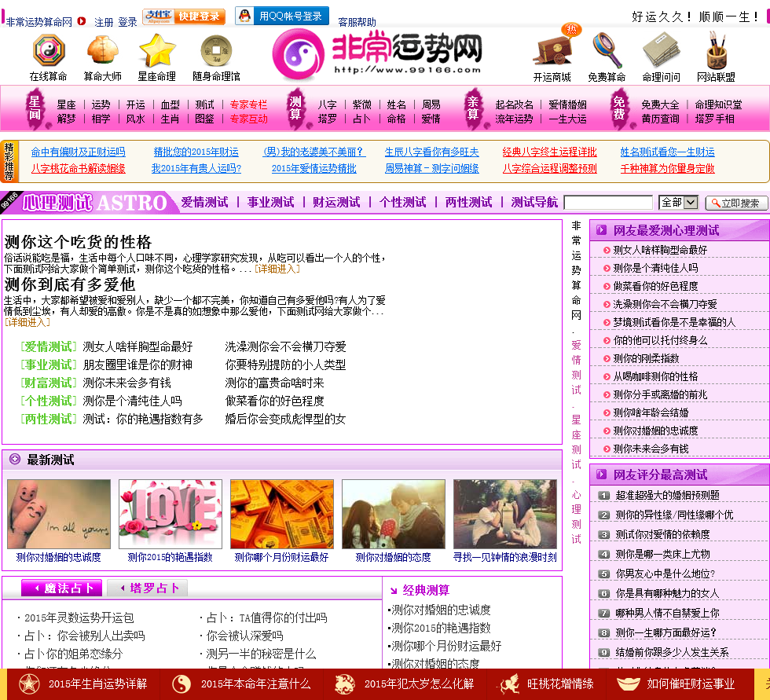The width and height of the screenshot is (770, 700).
Task: Open the 黄历查询 nav link
Action: (x=661, y=119)
